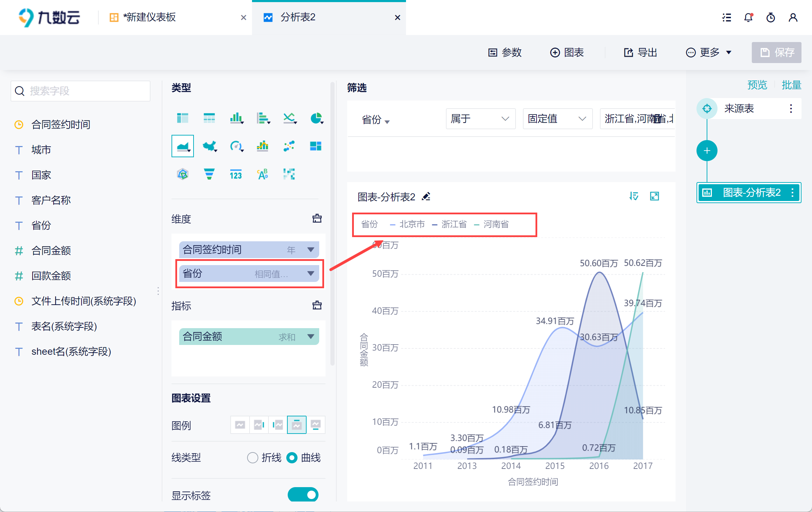This screenshot has height=512, width=812.
Task: Click the 预览 link
Action: click(x=757, y=85)
